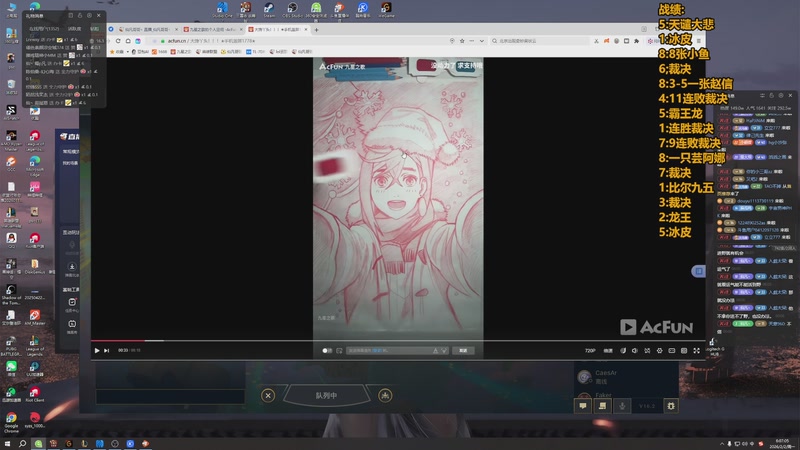Toggle the League voice microphone icon
800x450 pixels.
(622, 406)
